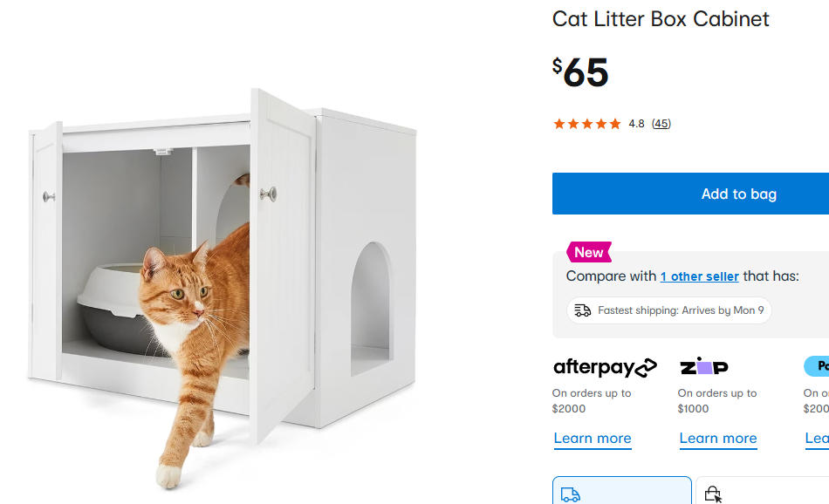Click the partially visible third payment logo
Screen dimensions: 829x504
click(x=818, y=366)
